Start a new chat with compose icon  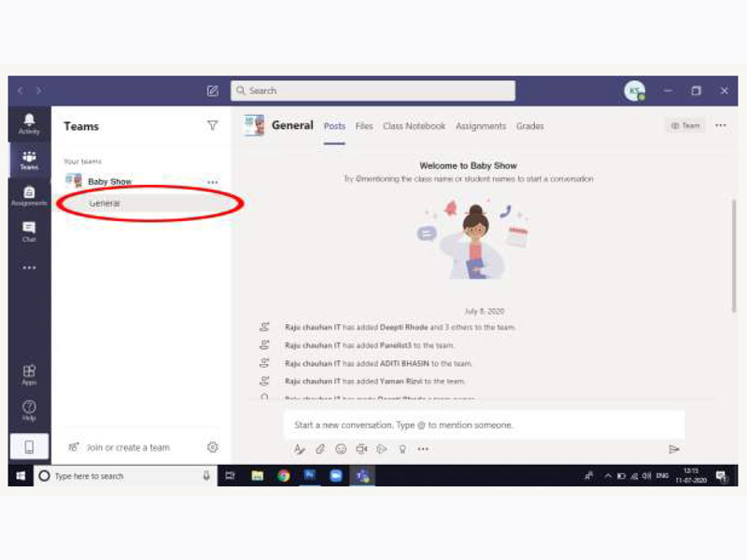point(213,91)
